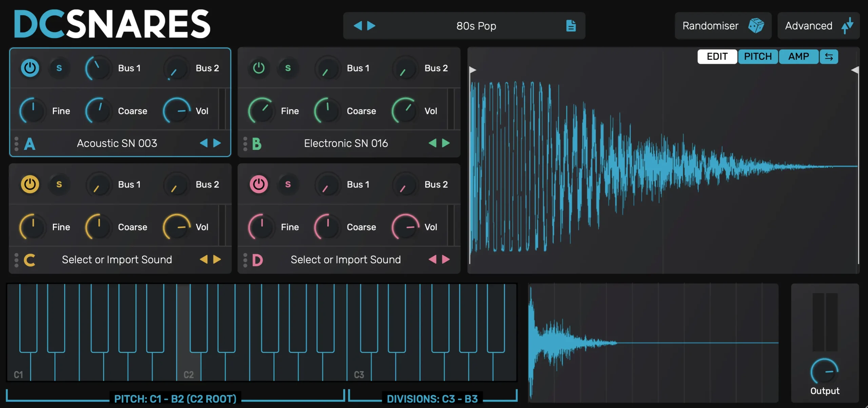Screen dimensions: 868x408
Task: Switch to the PITCH tab
Action: (758, 57)
